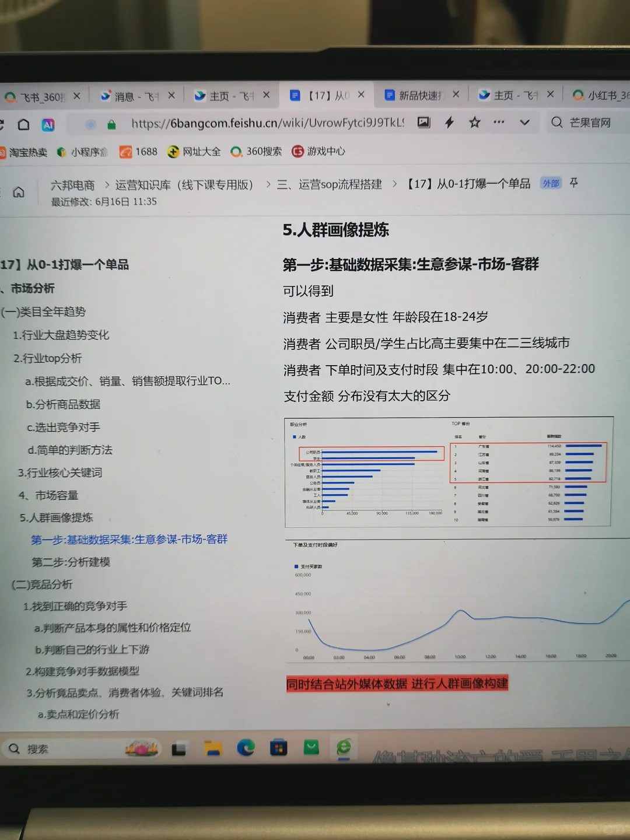
Task: Open the 360 browser taskbar icon
Action: 344,747
